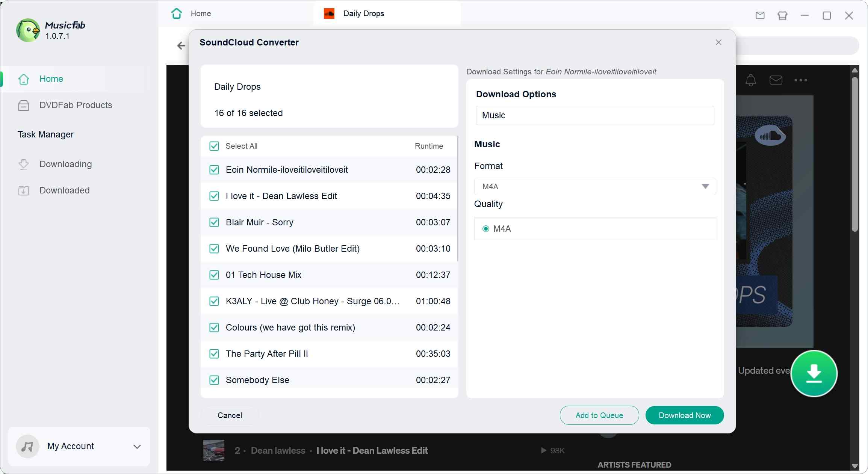868x474 pixels.
Task: Click Add to Queue button
Action: (599, 415)
